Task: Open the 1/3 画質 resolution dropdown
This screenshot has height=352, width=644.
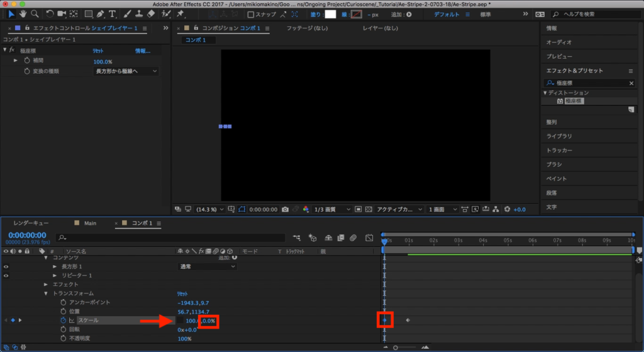Action: [331, 209]
